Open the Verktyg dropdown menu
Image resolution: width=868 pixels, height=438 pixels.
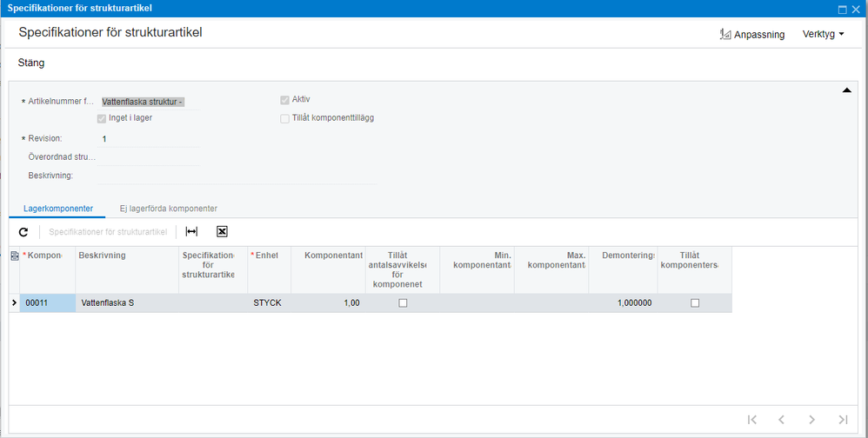coord(823,34)
